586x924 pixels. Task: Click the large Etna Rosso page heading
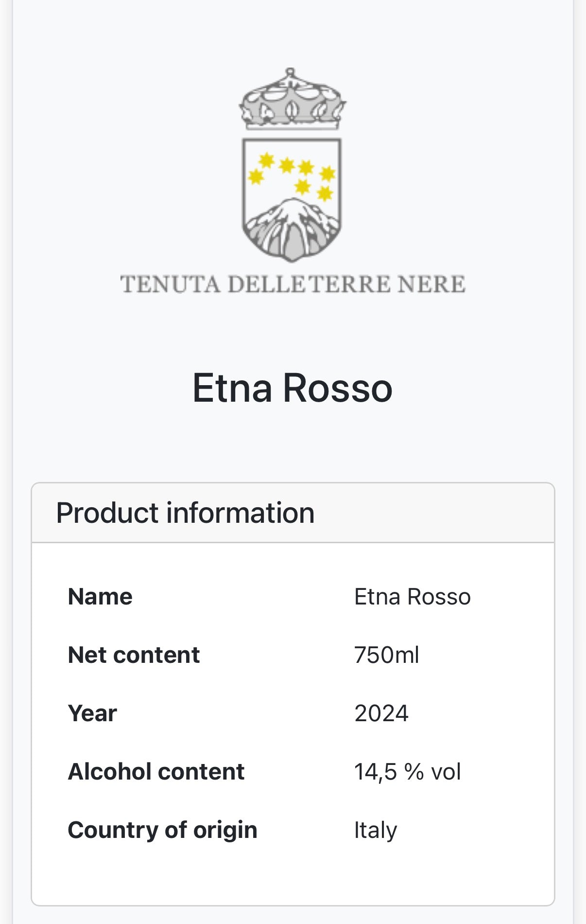[293, 388]
